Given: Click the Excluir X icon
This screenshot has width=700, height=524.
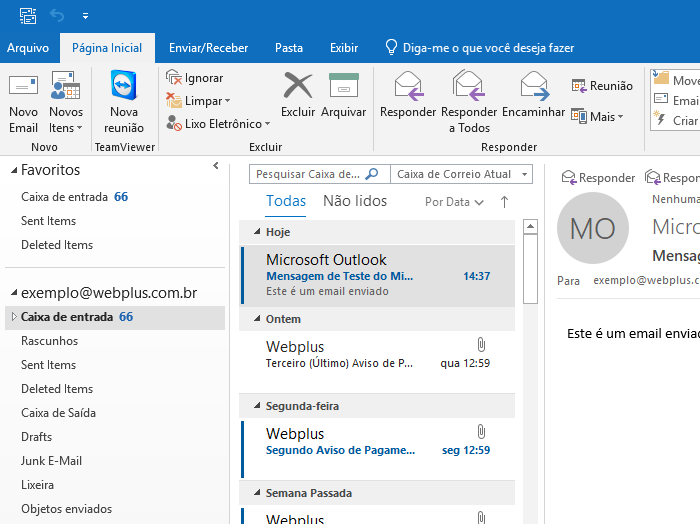Looking at the screenshot, I should pos(298,85).
